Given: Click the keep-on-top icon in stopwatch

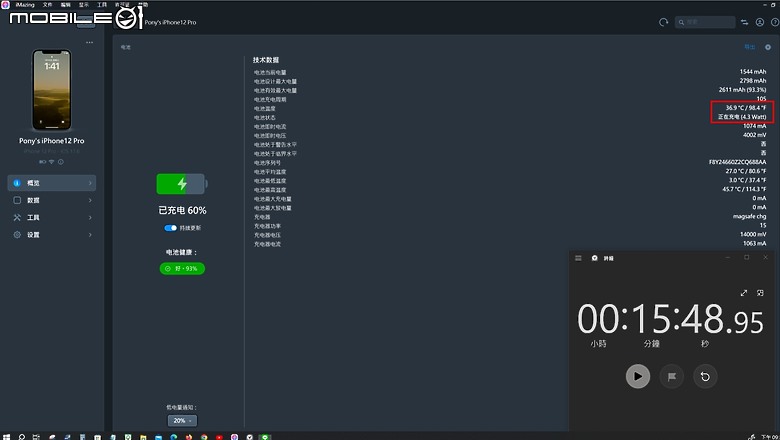Looking at the screenshot, I should click(x=760, y=293).
